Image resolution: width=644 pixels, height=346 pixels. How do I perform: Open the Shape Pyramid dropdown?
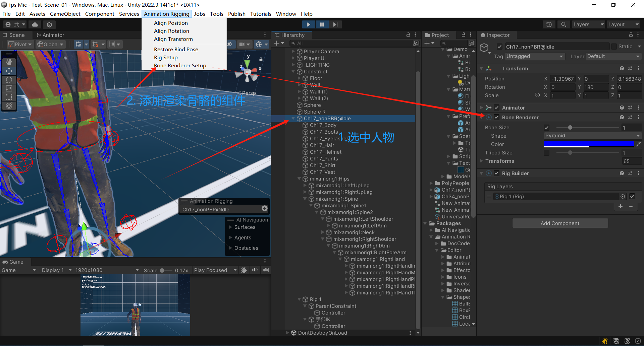(593, 136)
